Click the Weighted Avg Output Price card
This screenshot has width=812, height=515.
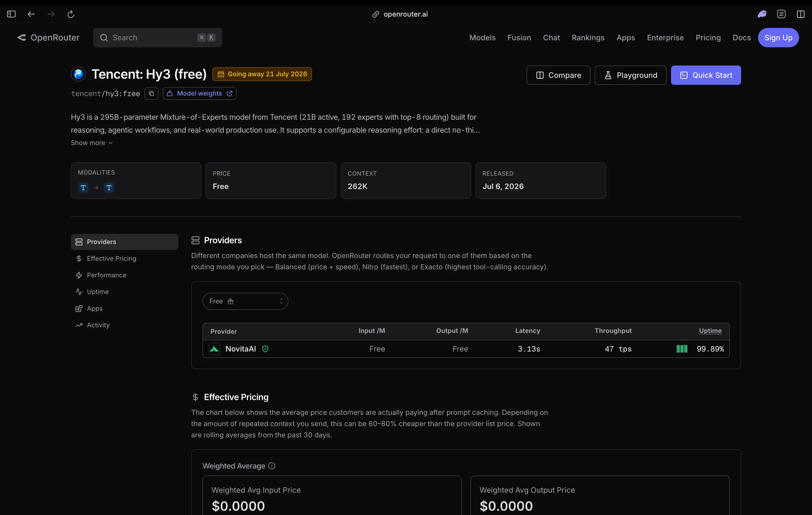(600, 495)
